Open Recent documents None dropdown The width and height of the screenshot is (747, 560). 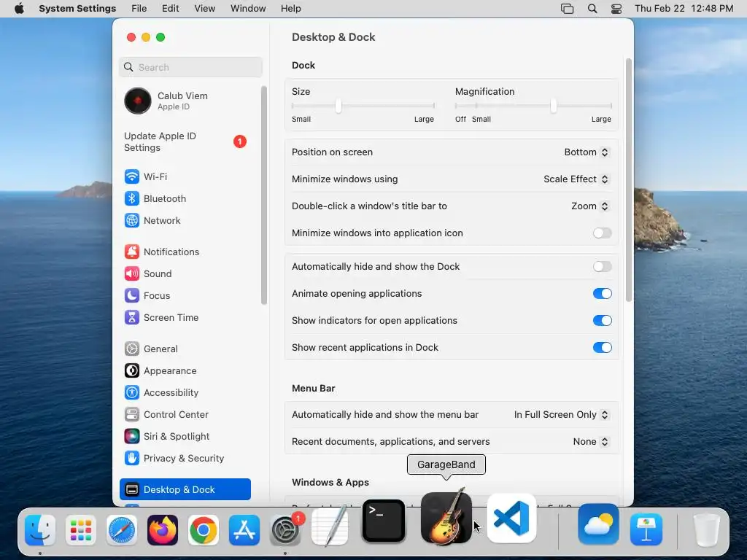[591, 441]
